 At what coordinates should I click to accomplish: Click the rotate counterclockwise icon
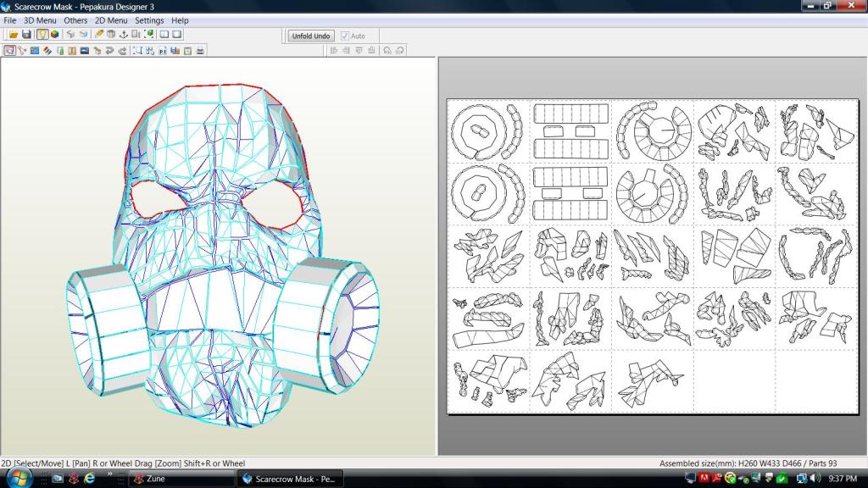click(x=387, y=51)
